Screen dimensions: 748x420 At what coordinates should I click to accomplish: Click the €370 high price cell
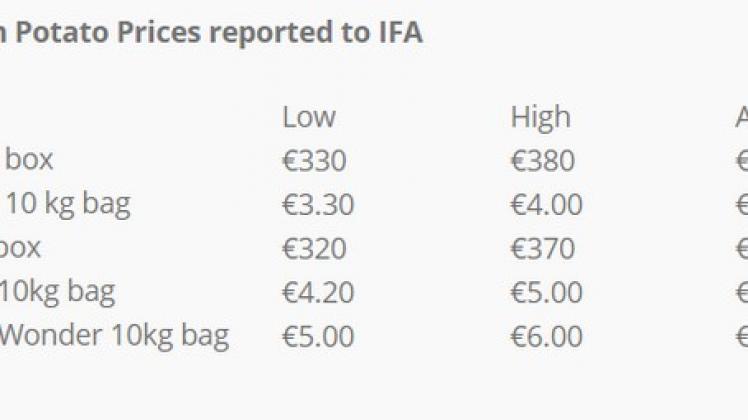[542, 249]
